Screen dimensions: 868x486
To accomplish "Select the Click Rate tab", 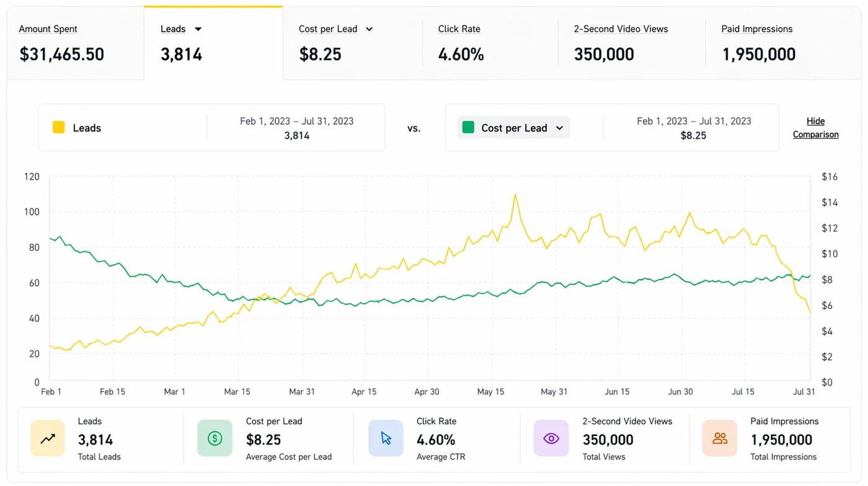I will (490, 43).
